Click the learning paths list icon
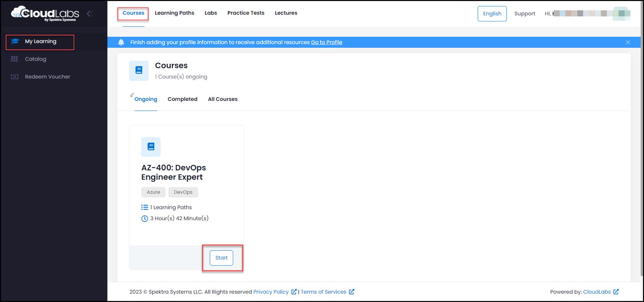This screenshot has height=302, width=644. [x=145, y=207]
